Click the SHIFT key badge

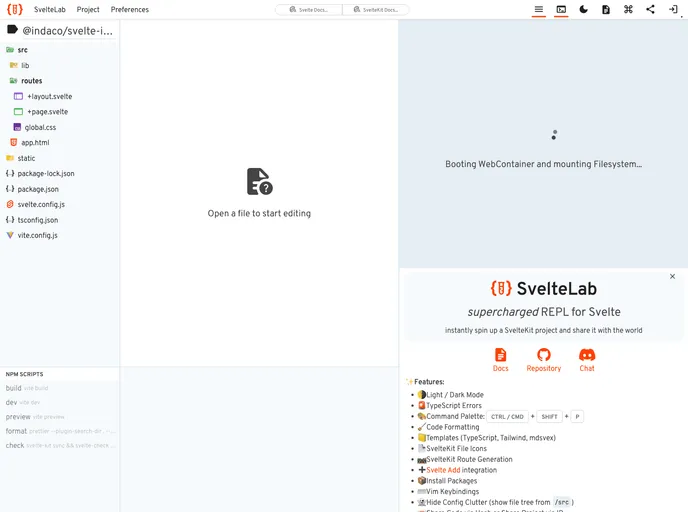coord(549,417)
